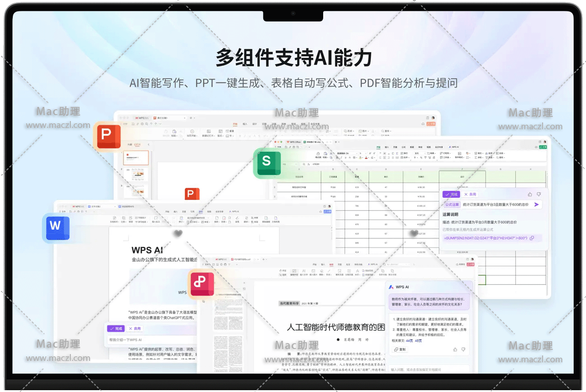Click the 复制 button in the PDF AI panel

(x=400, y=350)
